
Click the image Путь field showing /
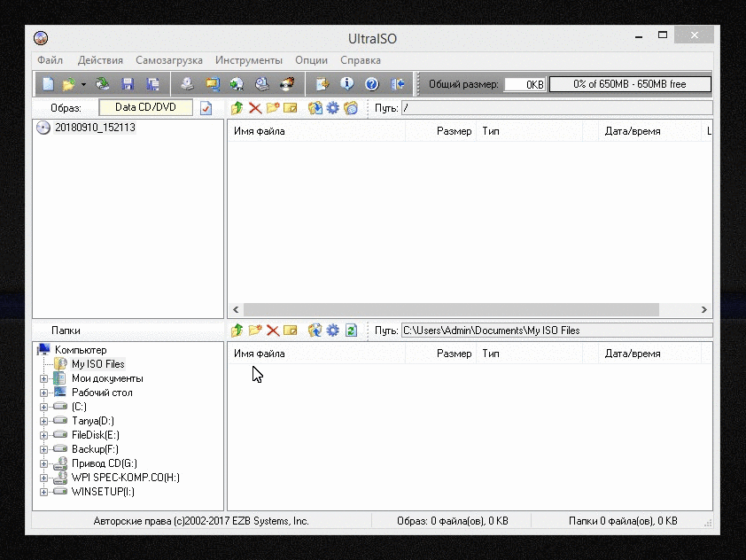(x=556, y=108)
